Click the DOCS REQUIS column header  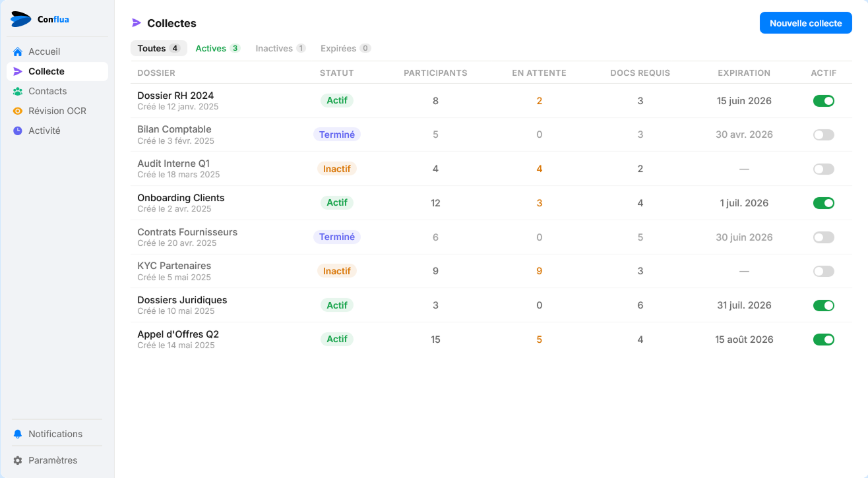click(640, 73)
